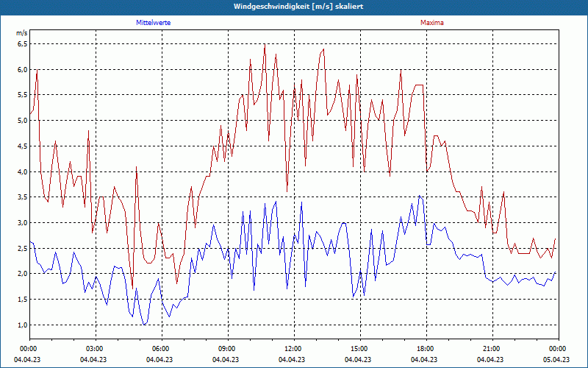Select the 3,5 y-axis value
The image size is (588, 368).
pos(22,197)
